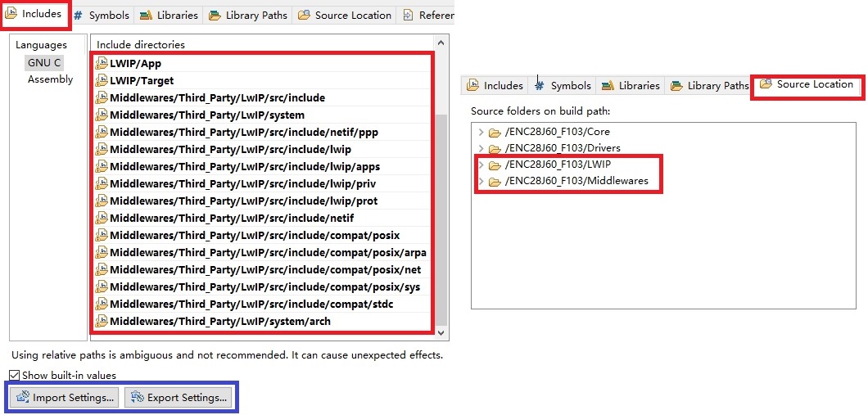Click folder icon of Drivers source folder
This screenshot has width=868, height=415.
(495, 149)
